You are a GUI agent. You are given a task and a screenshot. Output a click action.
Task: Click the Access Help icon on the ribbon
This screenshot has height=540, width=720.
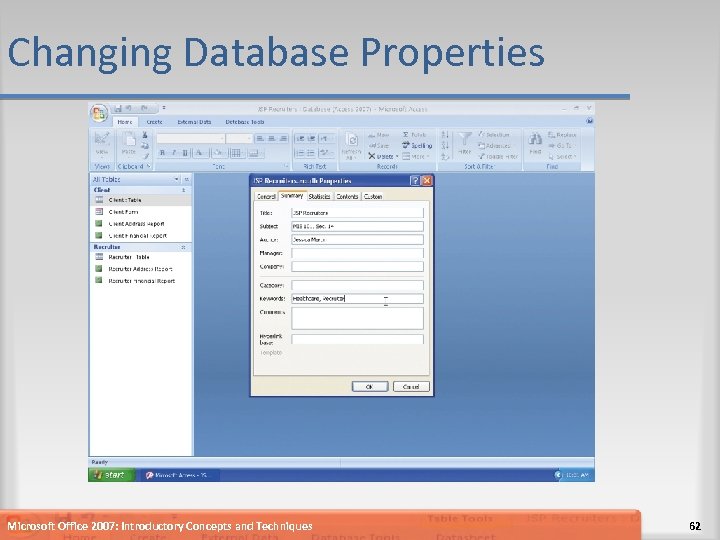pos(589,121)
